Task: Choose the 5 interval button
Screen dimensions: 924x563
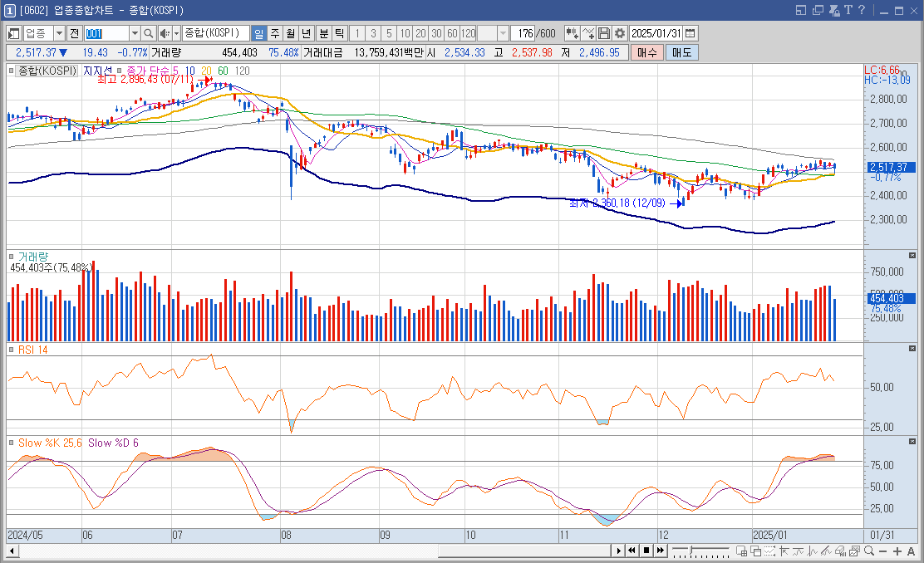Action: click(389, 33)
